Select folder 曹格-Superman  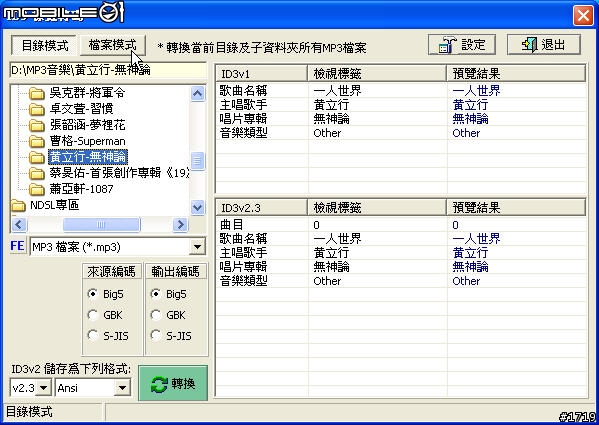click(87, 141)
